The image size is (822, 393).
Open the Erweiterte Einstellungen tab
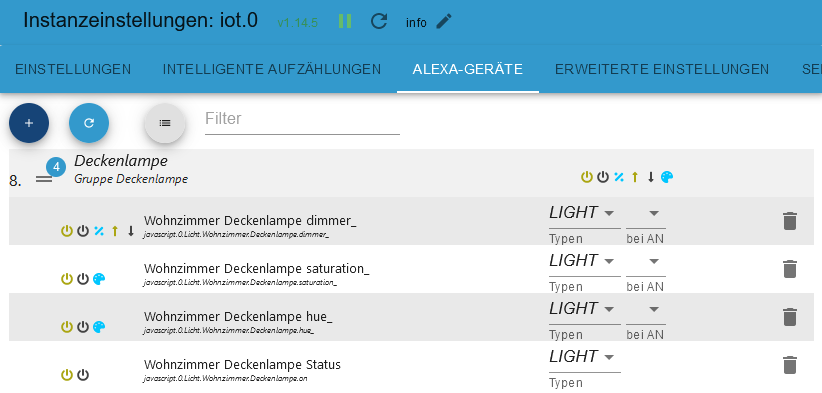click(662, 69)
